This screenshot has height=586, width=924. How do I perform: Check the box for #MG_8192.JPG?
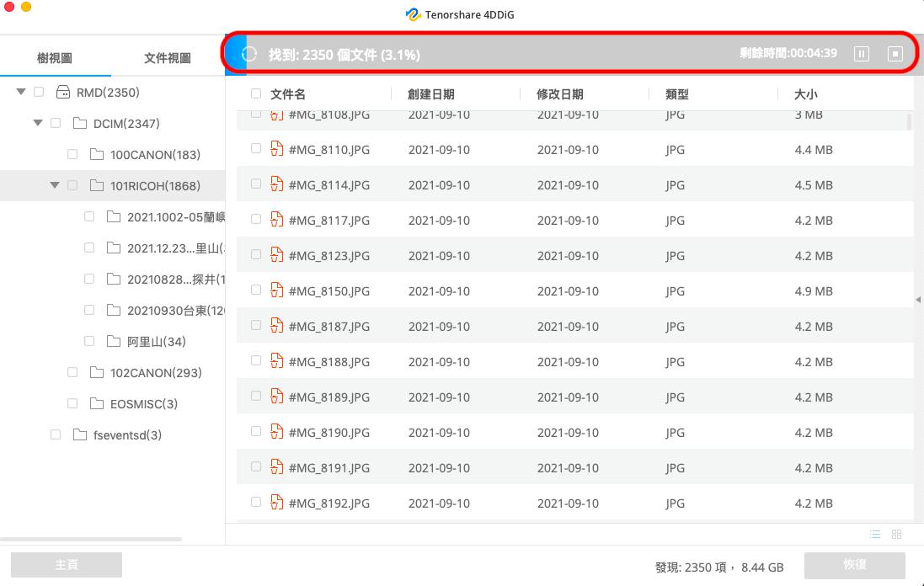256,502
